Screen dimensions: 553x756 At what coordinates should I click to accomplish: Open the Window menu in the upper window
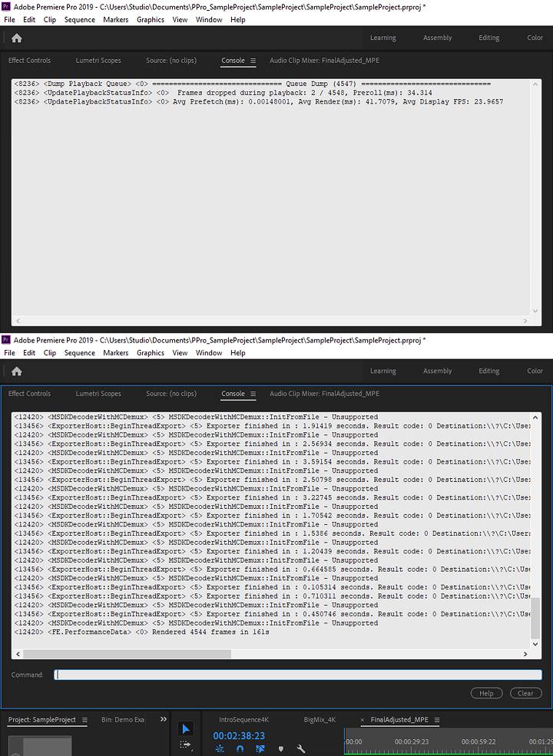click(x=209, y=20)
